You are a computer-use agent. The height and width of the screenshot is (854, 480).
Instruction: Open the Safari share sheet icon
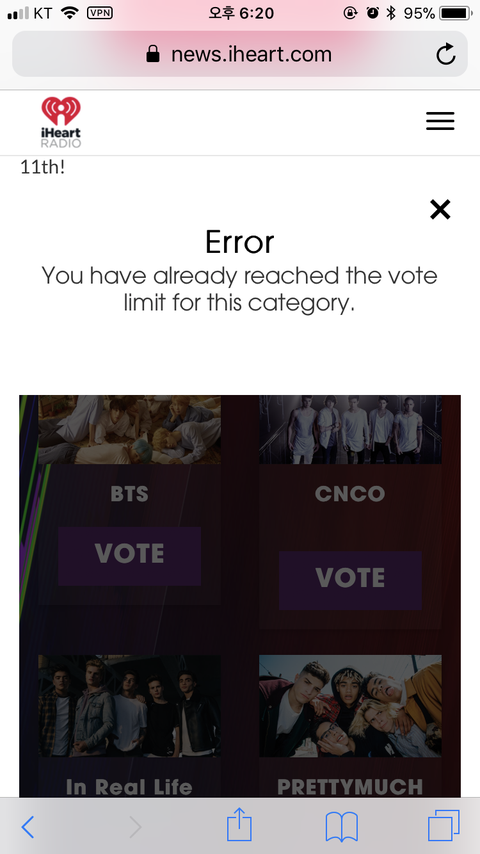click(x=239, y=825)
